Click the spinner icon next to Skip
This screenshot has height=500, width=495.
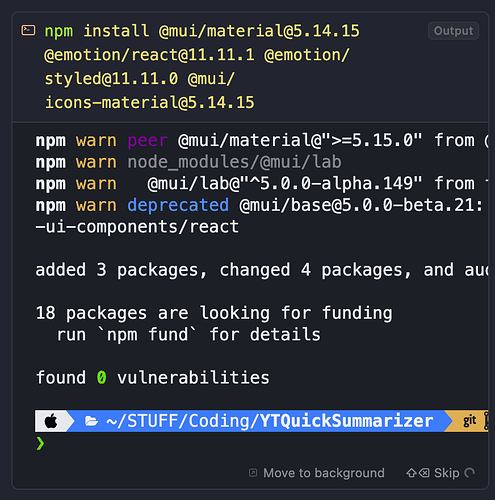pyautogui.click(x=470, y=473)
